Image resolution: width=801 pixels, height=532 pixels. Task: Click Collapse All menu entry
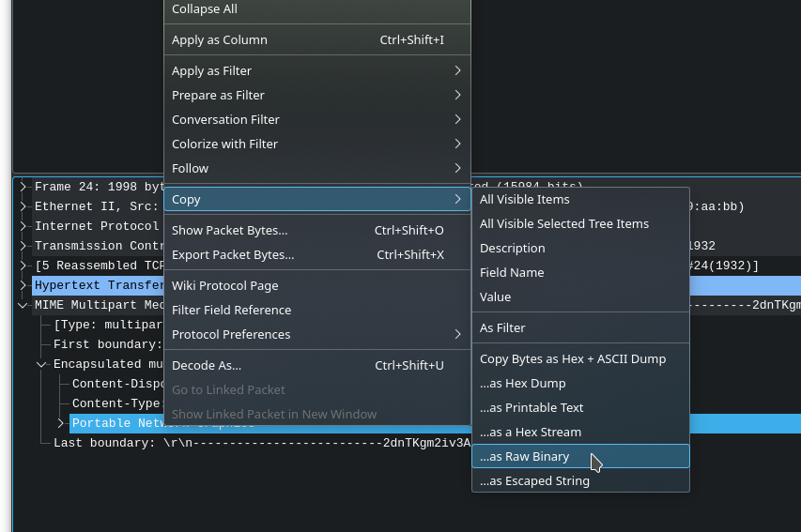204,9
